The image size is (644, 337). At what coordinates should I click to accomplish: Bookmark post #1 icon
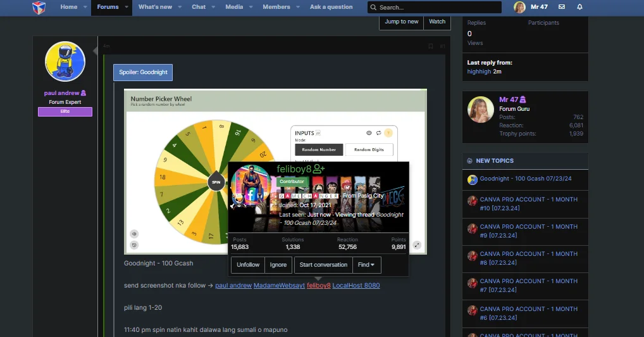(x=430, y=46)
